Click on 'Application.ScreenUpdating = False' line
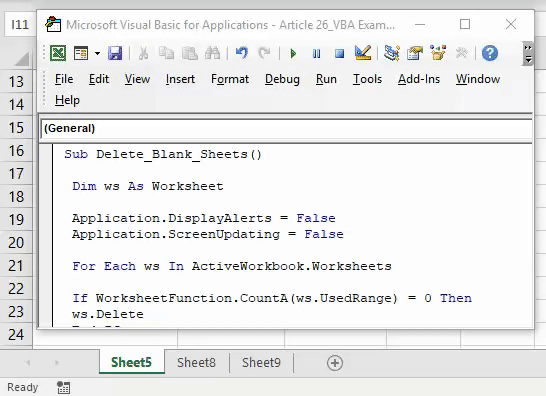Image resolution: width=546 pixels, height=396 pixels. (208, 234)
